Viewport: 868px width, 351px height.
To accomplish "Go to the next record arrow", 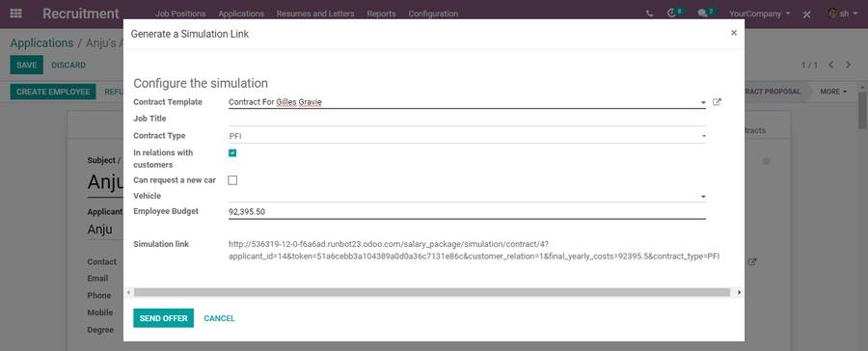I will tap(848, 65).
